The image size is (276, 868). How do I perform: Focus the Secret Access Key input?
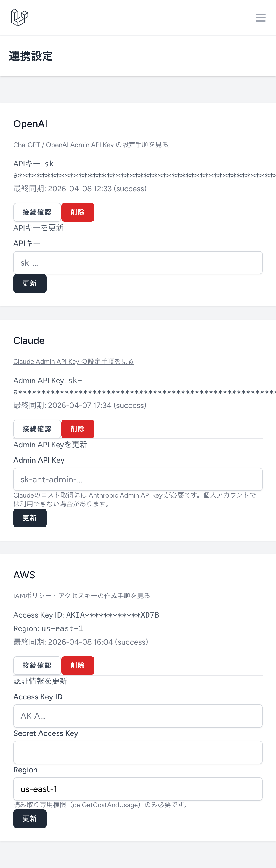(138, 752)
